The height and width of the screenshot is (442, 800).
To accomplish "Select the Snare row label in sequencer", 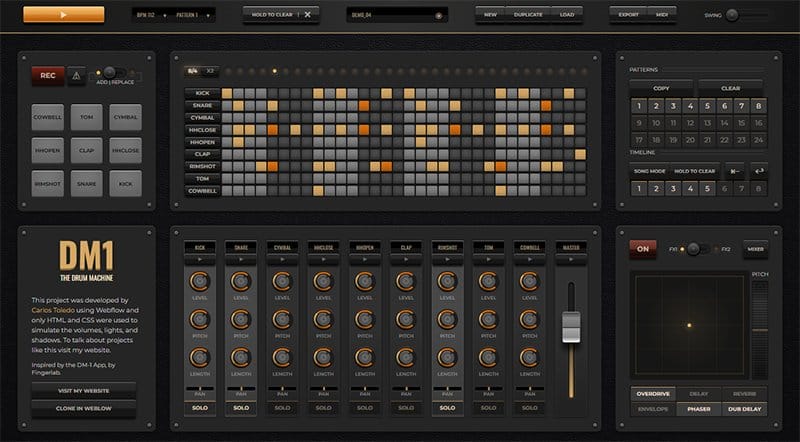I will (x=203, y=106).
